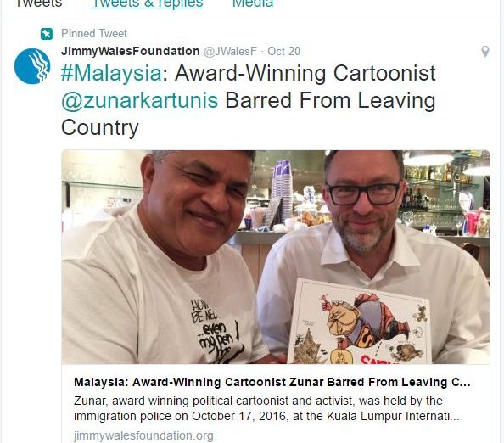
Task: Click the @JWalesF handle
Action: click(x=231, y=52)
